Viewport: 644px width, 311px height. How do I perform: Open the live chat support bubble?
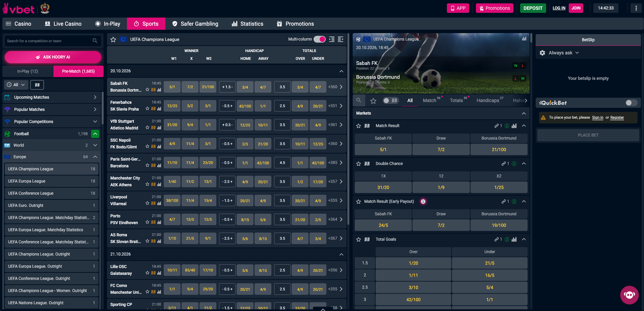pyautogui.click(x=629, y=295)
